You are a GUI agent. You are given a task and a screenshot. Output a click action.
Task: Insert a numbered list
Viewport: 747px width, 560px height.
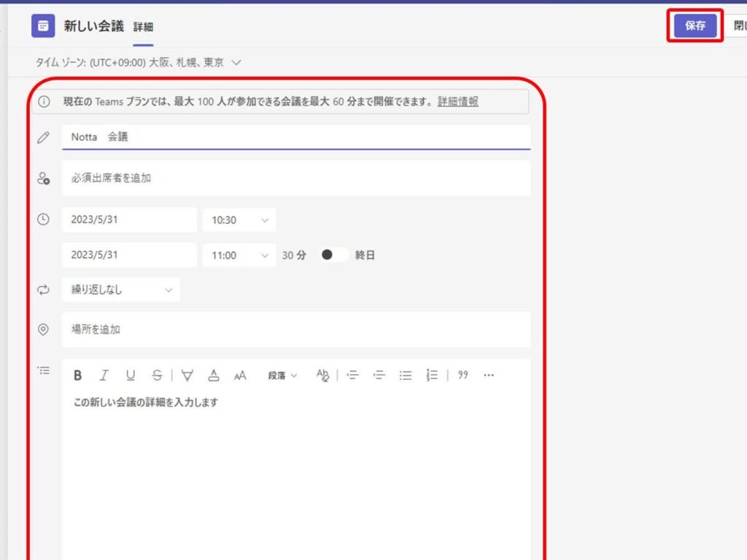point(432,376)
